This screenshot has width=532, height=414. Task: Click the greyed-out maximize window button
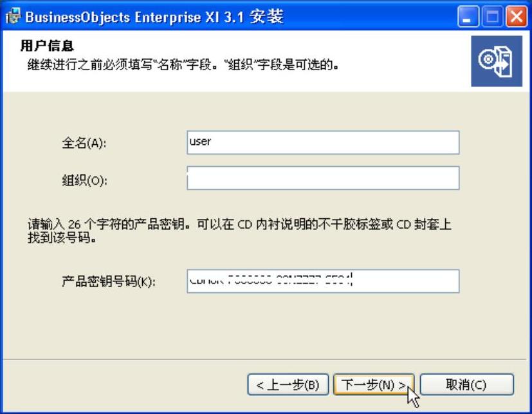coord(492,16)
